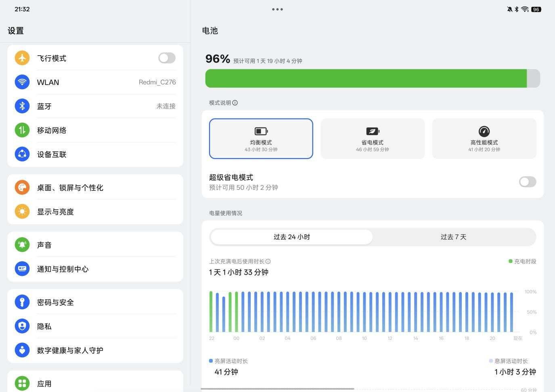Open notification and control center (通知与控制中心)
The height and width of the screenshot is (392, 555).
(x=63, y=269)
